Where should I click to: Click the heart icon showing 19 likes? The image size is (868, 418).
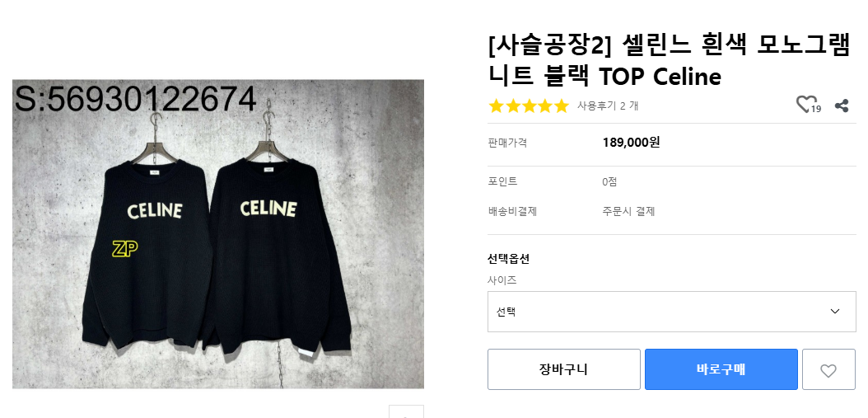pos(806,105)
